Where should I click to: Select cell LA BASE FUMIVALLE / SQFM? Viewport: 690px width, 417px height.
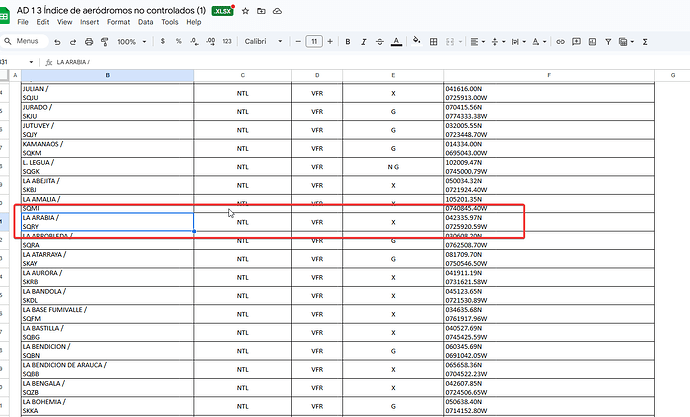pos(107,314)
